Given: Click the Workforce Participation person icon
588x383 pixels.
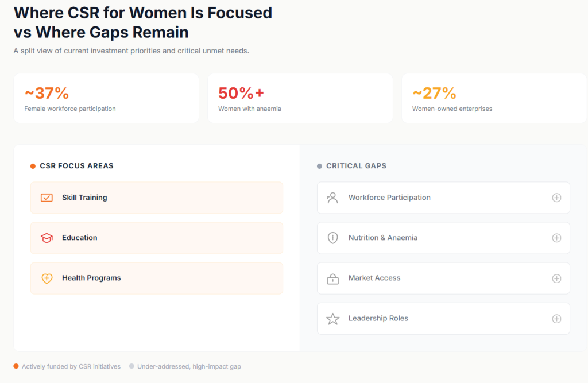Looking at the screenshot, I should pyautogui.click(x=332, y=198).
